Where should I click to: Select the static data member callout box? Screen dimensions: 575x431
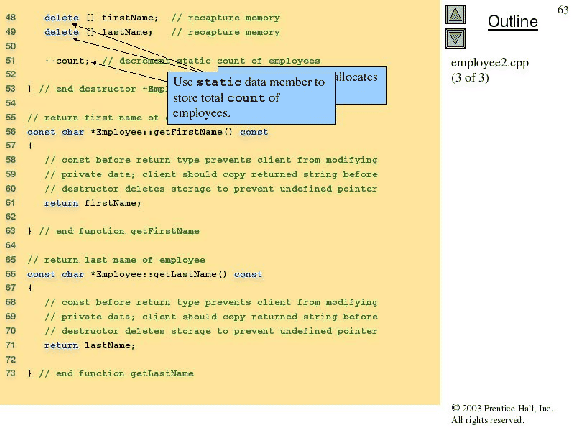coord(251,97)
